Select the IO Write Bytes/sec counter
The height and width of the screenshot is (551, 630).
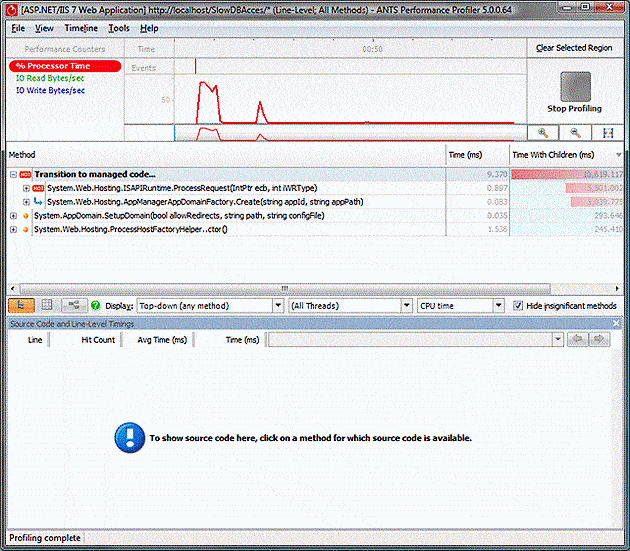50,90
